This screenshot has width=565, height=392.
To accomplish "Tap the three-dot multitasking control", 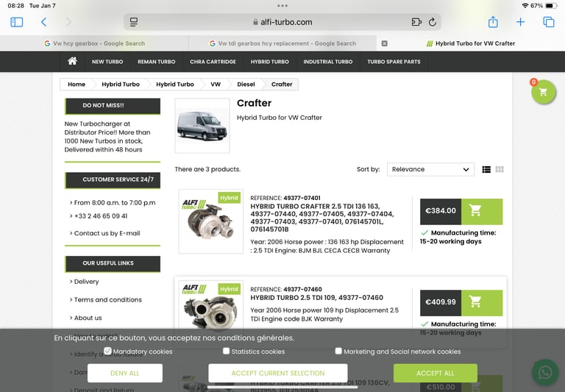I will (x=282, y=6).
